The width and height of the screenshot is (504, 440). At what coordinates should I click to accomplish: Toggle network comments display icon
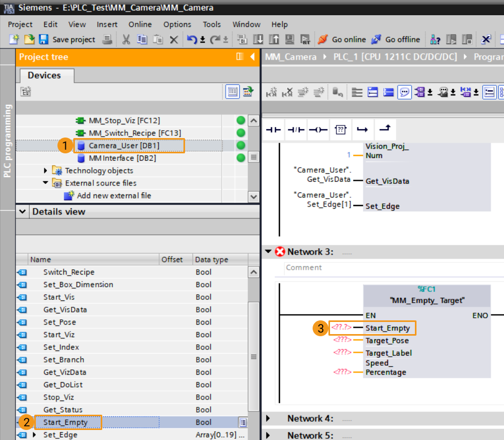(404, 93)
